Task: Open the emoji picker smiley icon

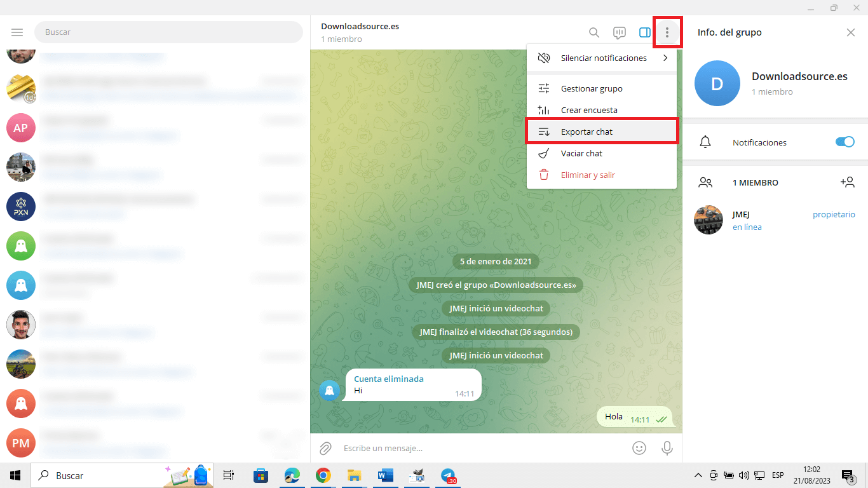Action: [639, 448]
